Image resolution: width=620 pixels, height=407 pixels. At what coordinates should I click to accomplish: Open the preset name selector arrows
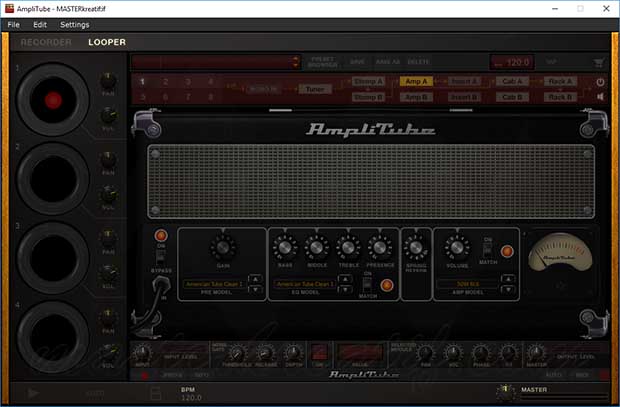click(x=296, y=62)
